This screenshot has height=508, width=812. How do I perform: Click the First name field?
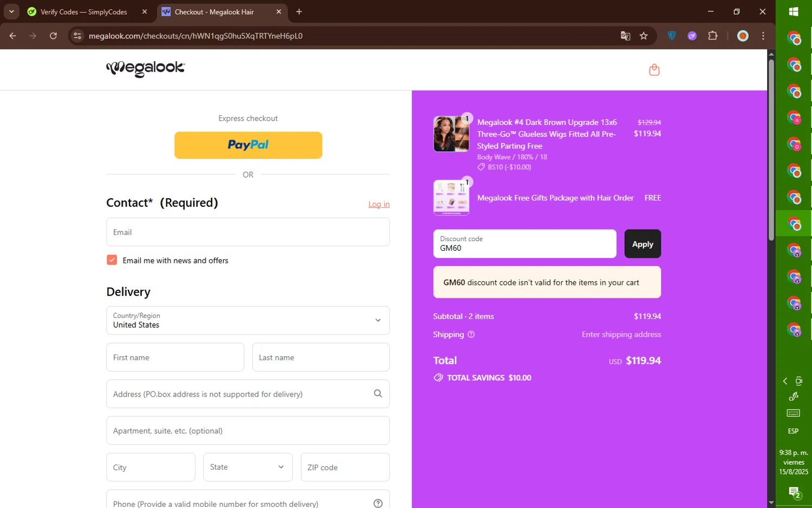tap(175, 357)
